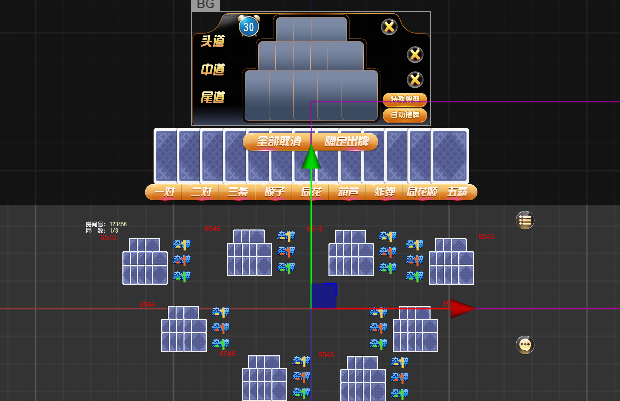Open the round list menu icon
Screen dimensions: 620x401
(524, 220)
